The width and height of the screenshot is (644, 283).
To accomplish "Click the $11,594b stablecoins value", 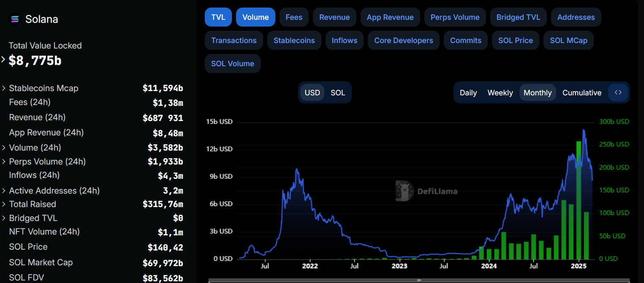I will (163, 88).
